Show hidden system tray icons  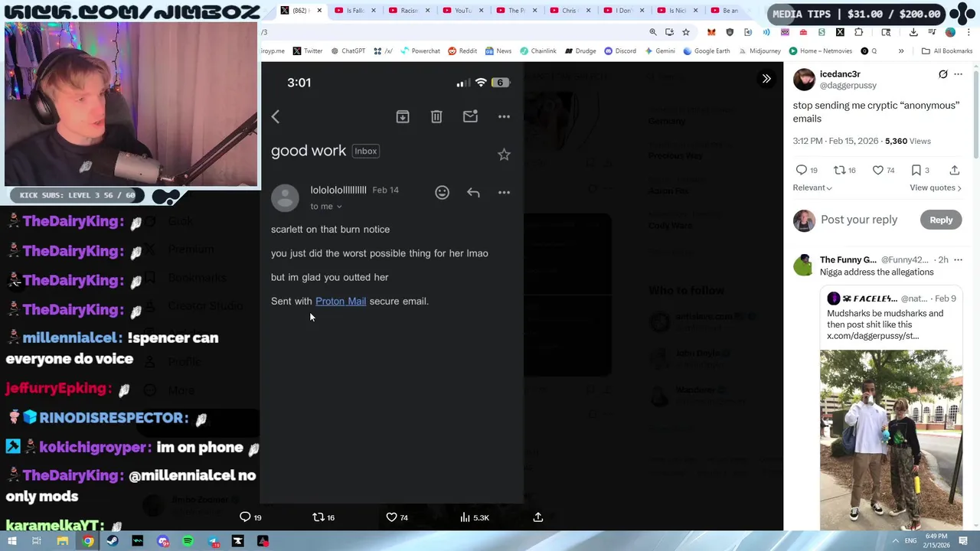click(895, 541)
